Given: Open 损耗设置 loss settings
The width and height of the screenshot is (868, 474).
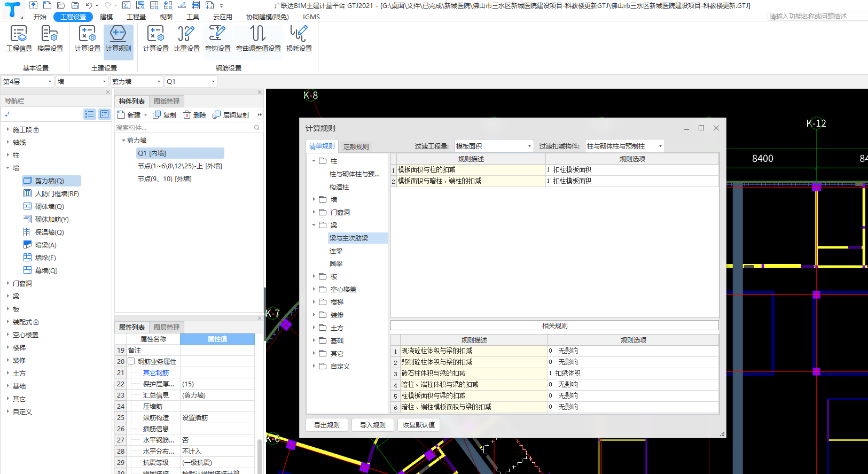Looking at the screenshot, I should click(x=299, y=38).
